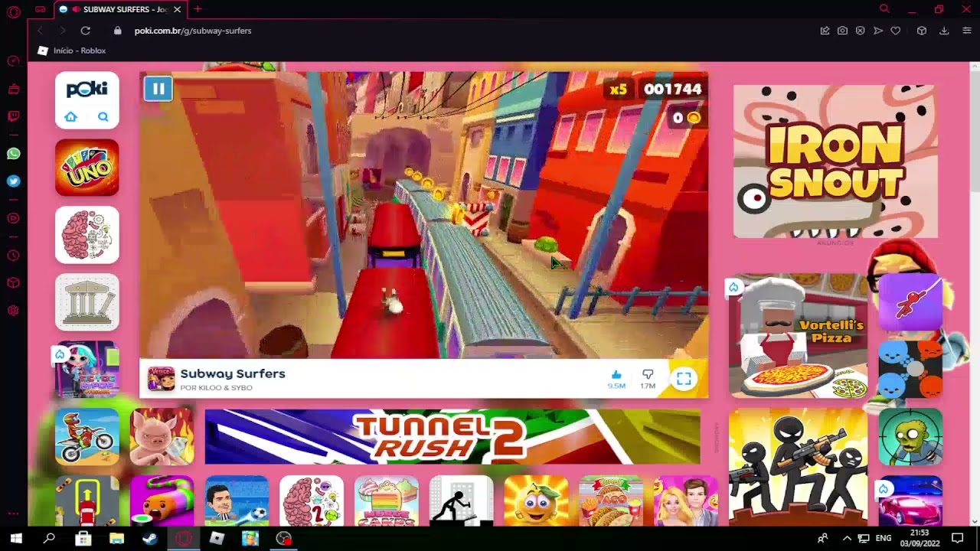Click the ENG language indicator
The image size is (980, 551).
click(884, 538)
